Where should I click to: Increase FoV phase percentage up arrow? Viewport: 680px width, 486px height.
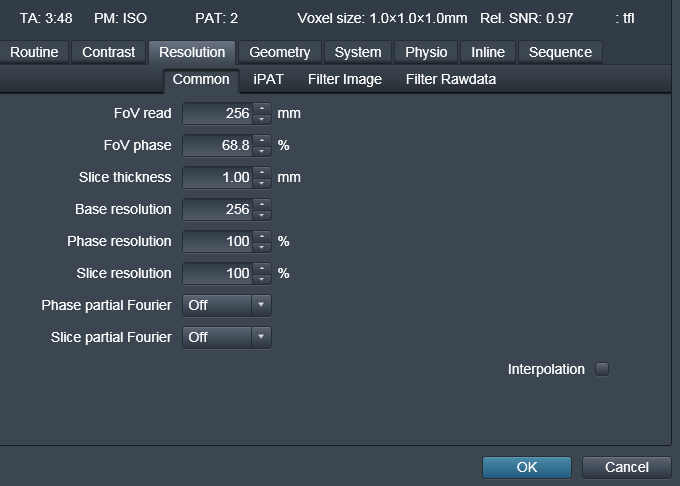click(x=262, y=140)
